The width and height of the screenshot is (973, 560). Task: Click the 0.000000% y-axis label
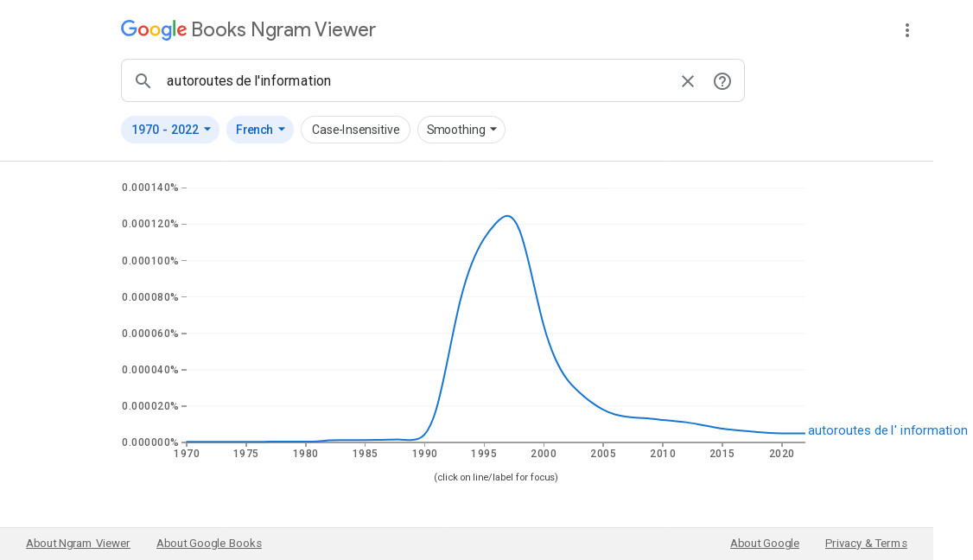click(x=150, y=442)
